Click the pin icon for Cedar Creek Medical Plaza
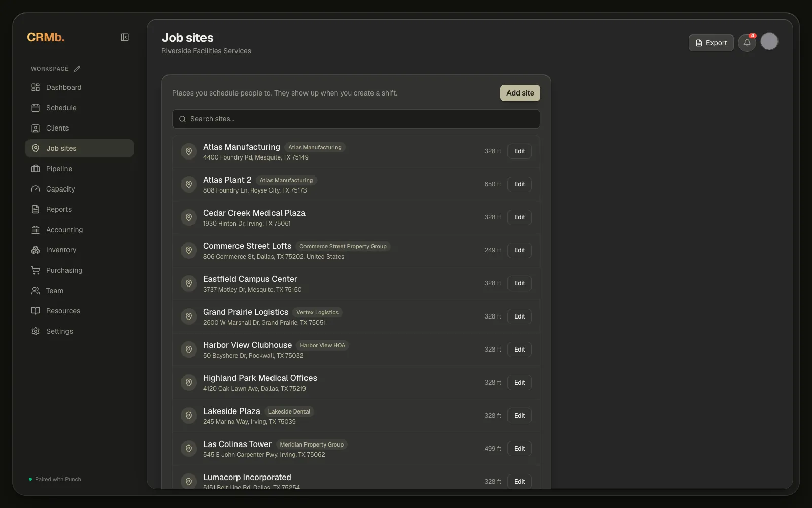The image size is (812, 508). click(189, 217)
